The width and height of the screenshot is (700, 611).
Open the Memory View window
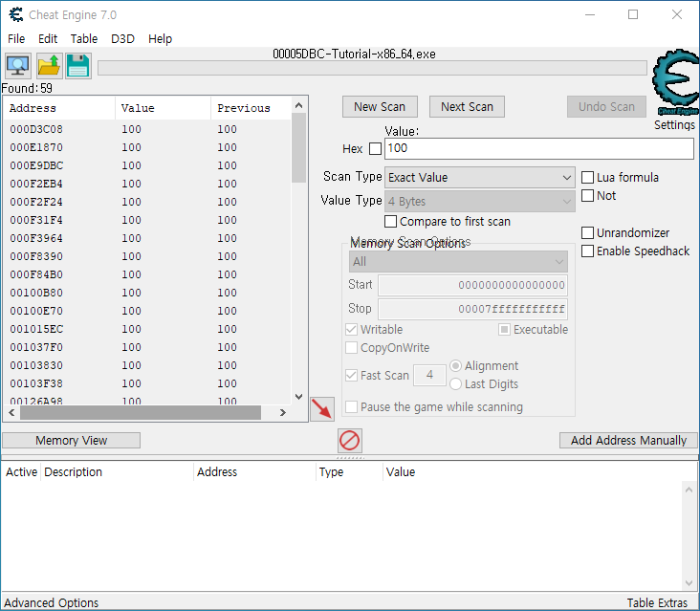pos(72,441)
